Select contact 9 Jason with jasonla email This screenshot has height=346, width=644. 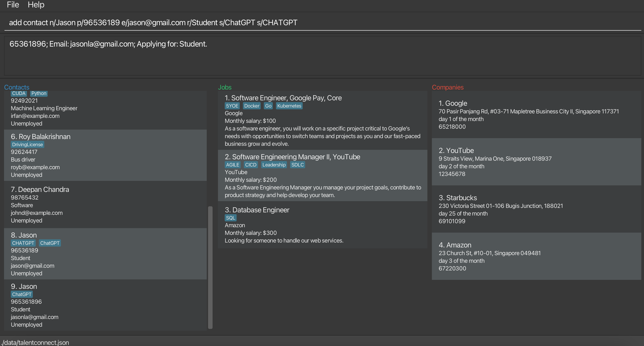(x=105, y=305)
